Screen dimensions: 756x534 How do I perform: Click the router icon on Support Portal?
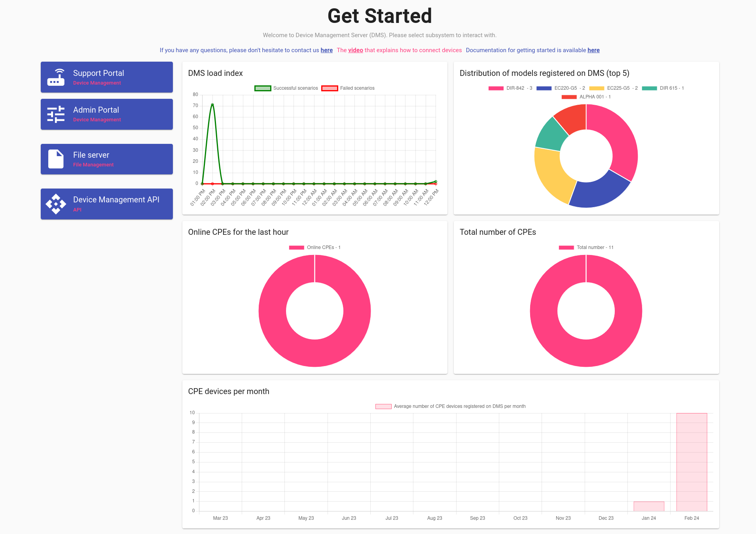click(x=56, y=77)
